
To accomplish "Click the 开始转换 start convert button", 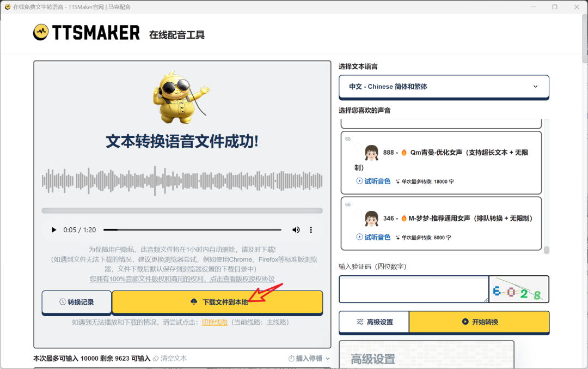I will [479, 322].
